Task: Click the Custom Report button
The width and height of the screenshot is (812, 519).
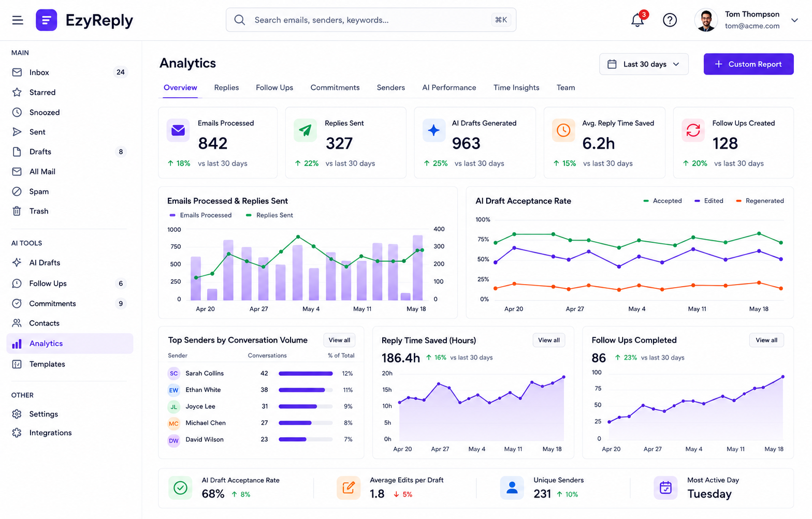Action: (x=748, y=64)
